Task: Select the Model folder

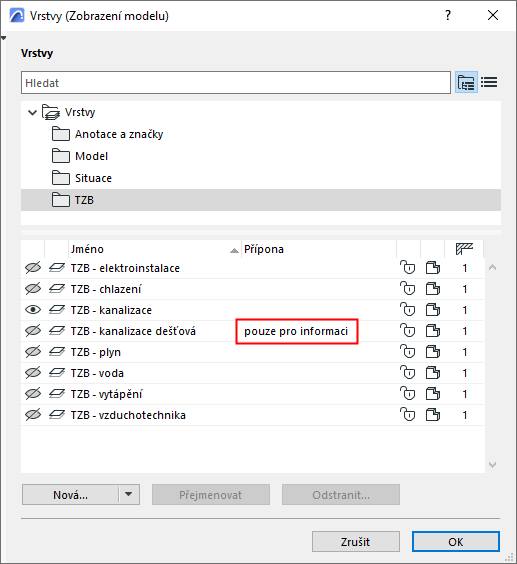Action: (x=91, y=156)
